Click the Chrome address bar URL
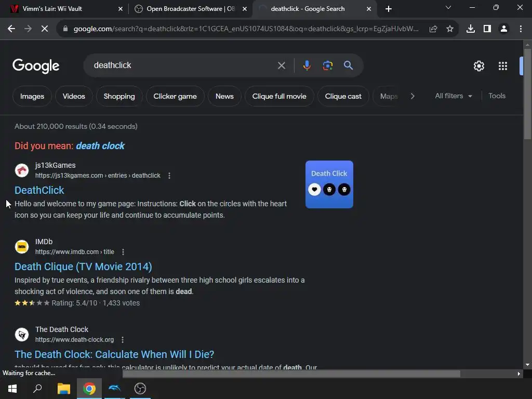 point(246,29)
